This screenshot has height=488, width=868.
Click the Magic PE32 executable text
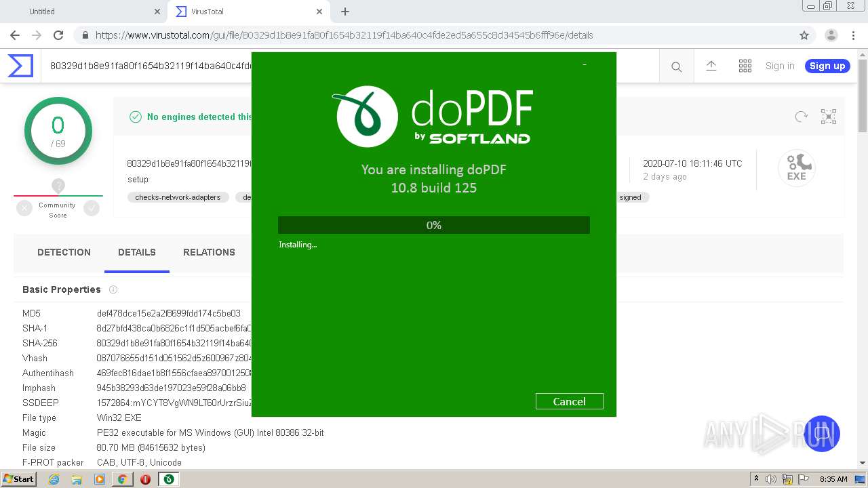pyautogui.click(x=210, y=432)
